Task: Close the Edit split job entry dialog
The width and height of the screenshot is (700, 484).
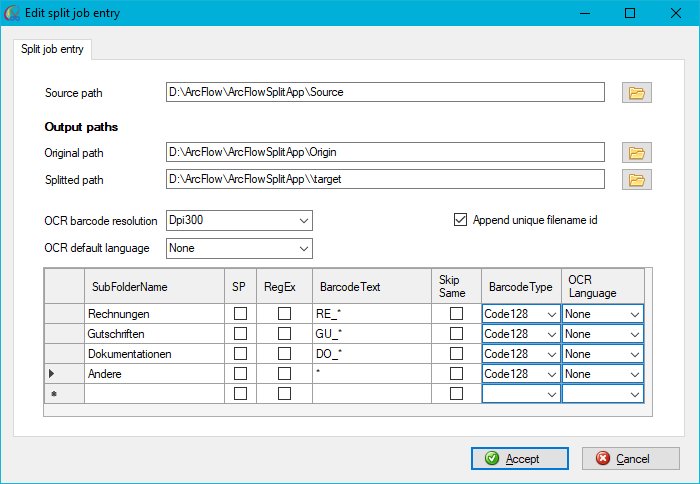Action: tap(676, 13)
